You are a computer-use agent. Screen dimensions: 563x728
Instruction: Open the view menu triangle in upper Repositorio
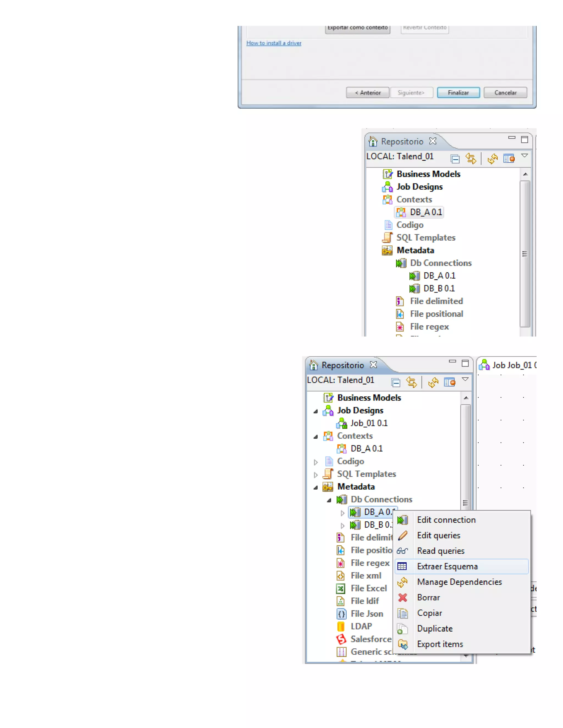click(524, 156)
